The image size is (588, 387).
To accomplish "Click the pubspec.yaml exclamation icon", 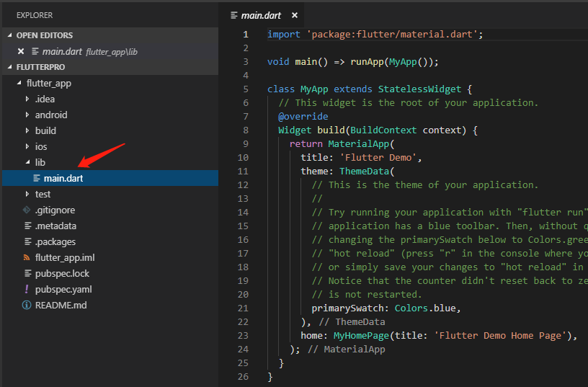I will tap(27, 289).
